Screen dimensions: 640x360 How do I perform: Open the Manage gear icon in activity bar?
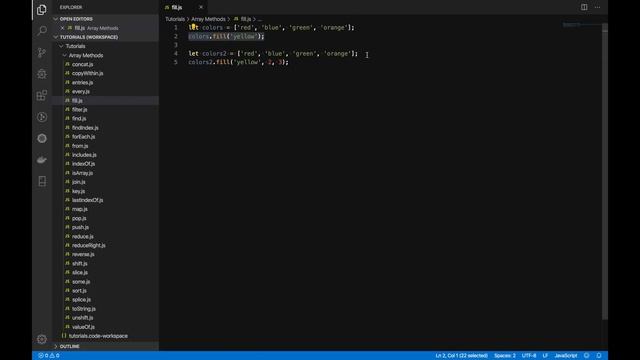(x=42, y=339)
